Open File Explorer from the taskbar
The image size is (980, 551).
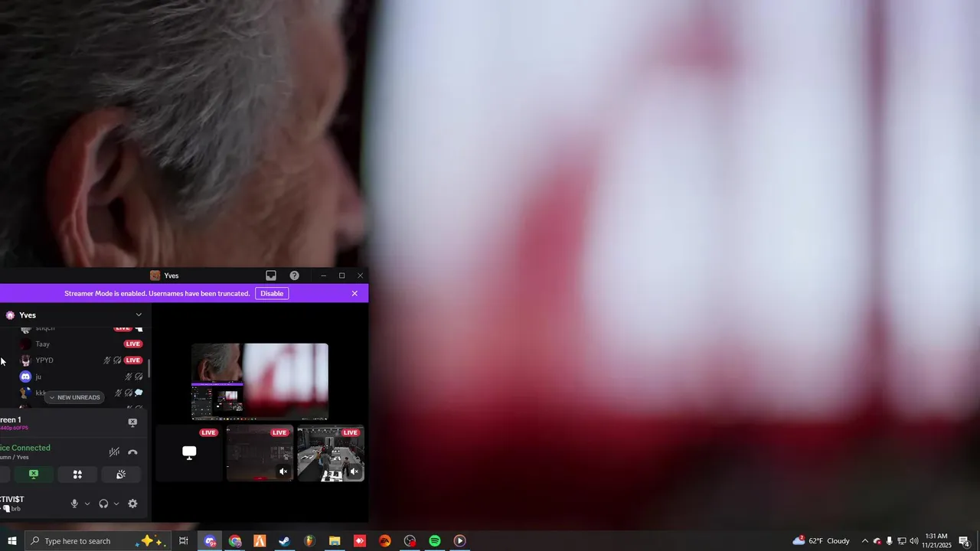pyautogui.click(x=335, y=541)
